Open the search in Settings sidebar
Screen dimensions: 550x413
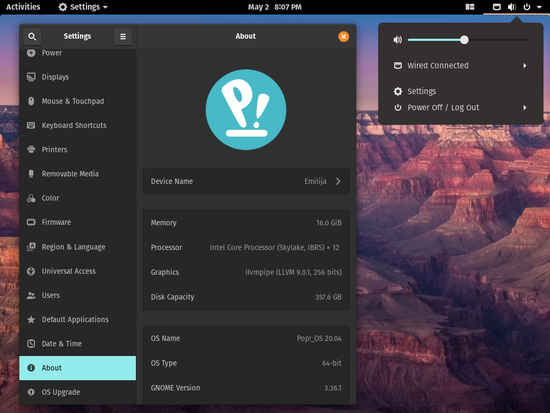32,36
